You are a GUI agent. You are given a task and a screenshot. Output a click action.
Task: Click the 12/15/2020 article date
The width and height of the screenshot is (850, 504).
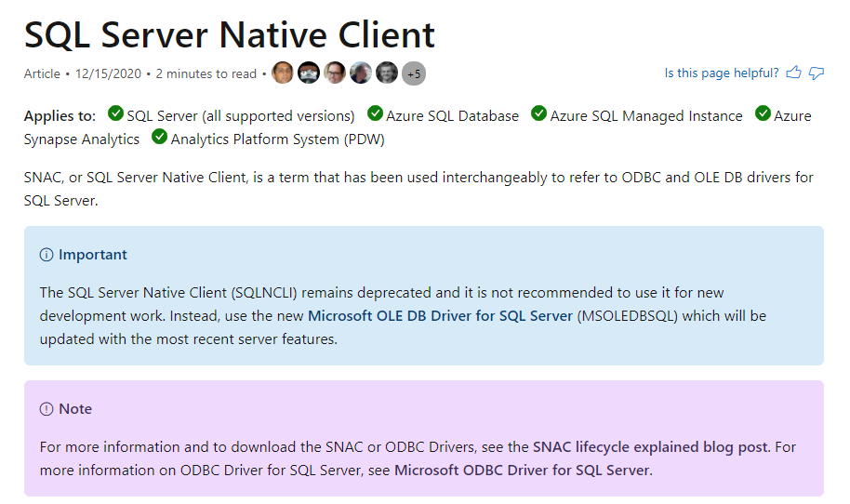[108, 73]
